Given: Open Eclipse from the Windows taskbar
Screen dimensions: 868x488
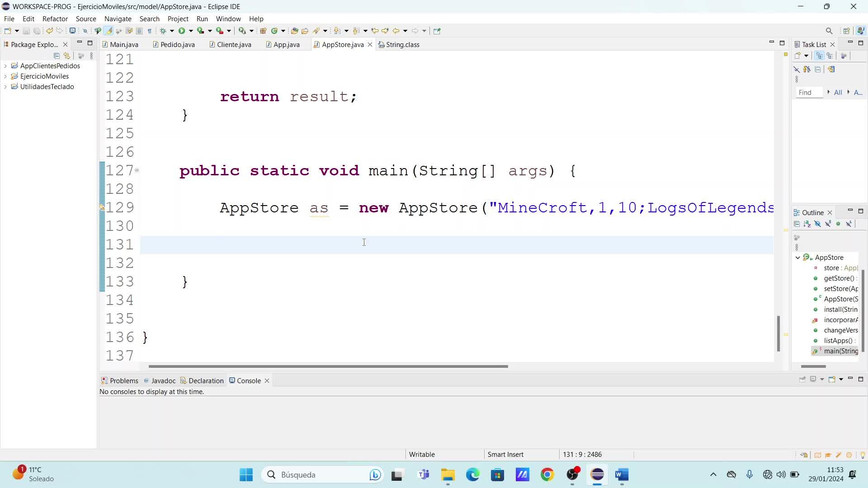Looking at the screenshot, I should pos(597,474).
